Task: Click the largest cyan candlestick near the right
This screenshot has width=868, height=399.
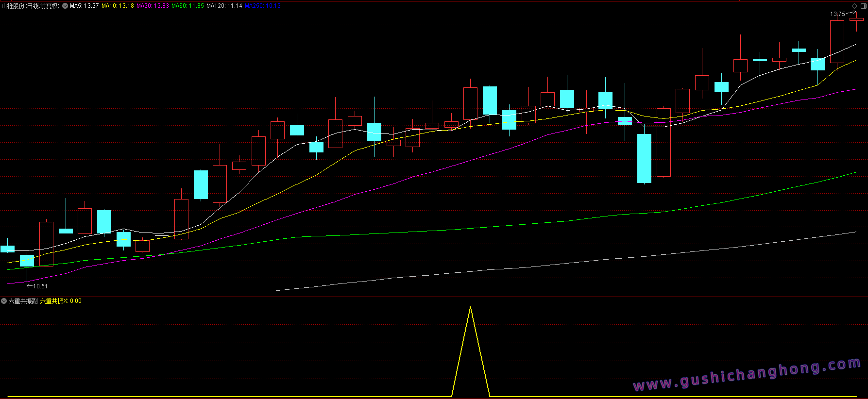Action: [644, 158]
